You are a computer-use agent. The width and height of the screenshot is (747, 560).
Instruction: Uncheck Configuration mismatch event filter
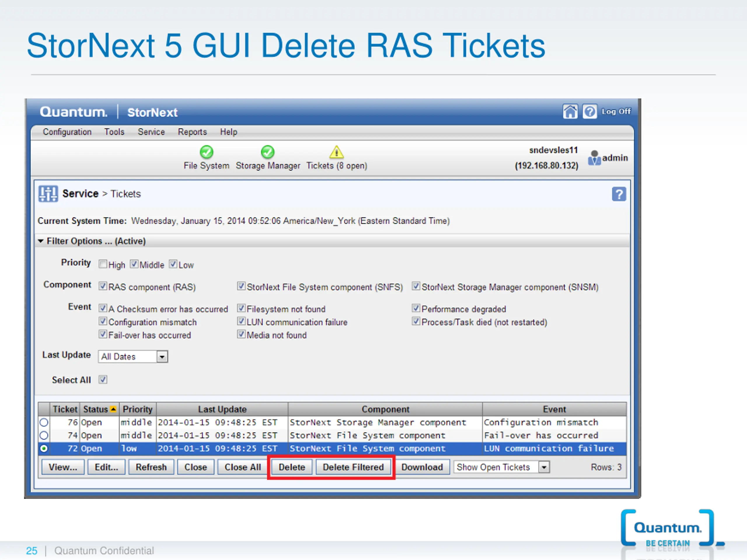click(103, 321)
